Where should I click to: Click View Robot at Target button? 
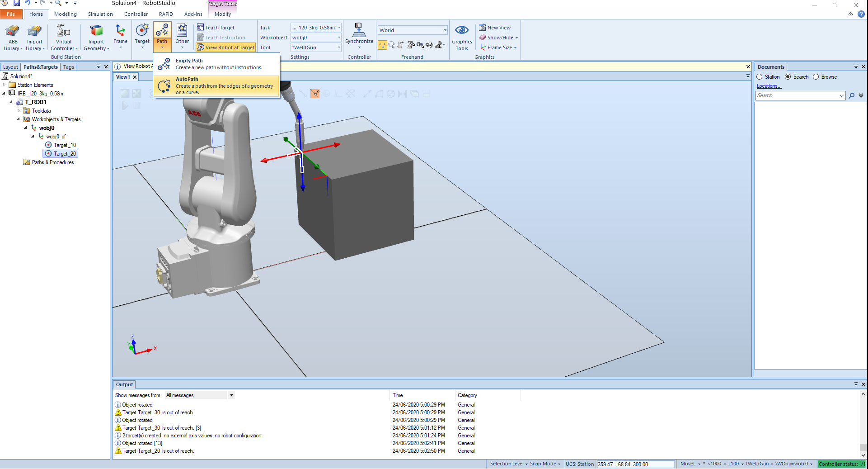[x=226, y=47]
